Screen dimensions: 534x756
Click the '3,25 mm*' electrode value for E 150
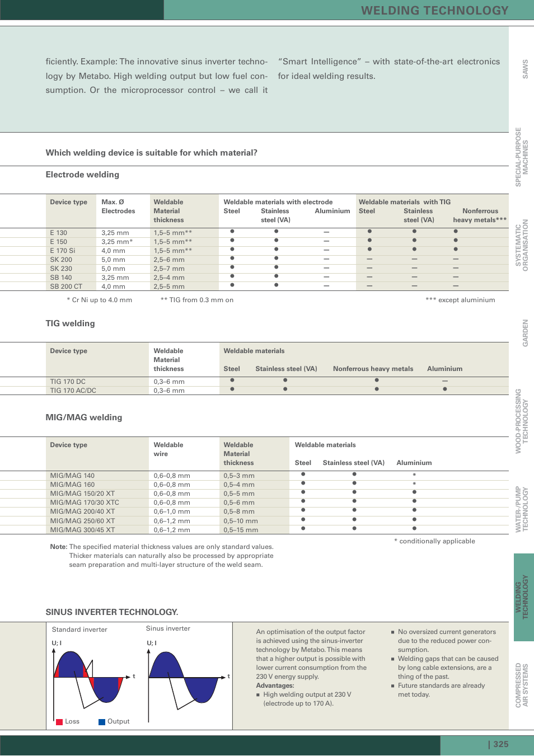point(117,242)
